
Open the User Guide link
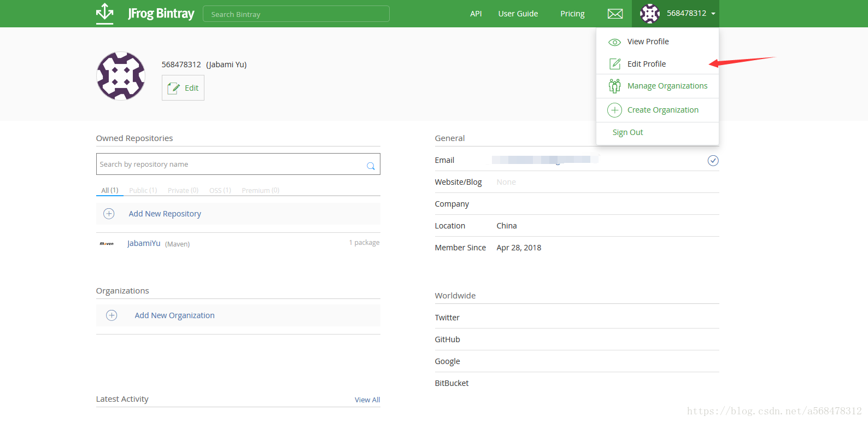click(x=518, y=14)
